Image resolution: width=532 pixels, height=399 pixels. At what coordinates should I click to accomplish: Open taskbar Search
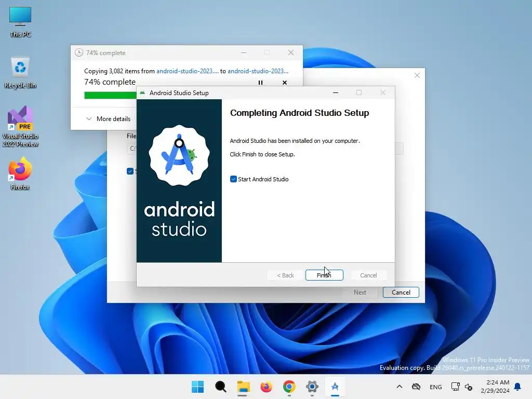(220, 387)
